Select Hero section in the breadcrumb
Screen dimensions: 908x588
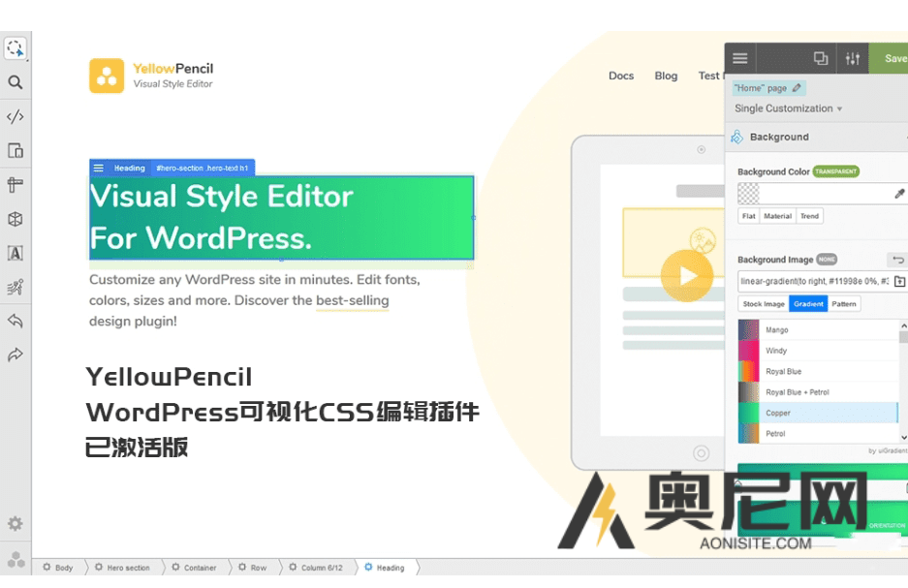(x=123, y=568)
